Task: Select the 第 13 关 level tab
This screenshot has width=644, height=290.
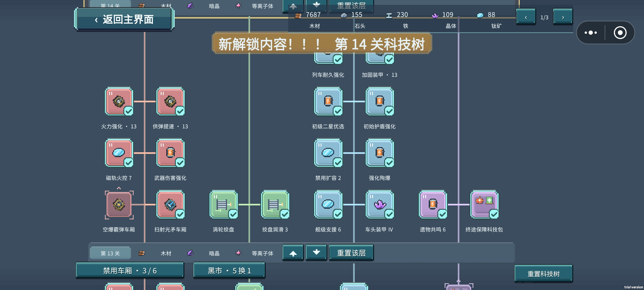Action: (110, 253)
